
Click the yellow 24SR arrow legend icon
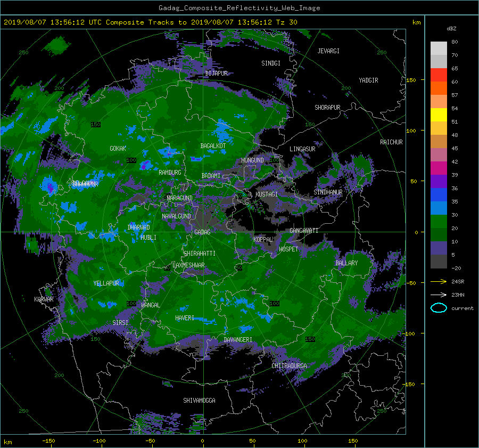439,282
